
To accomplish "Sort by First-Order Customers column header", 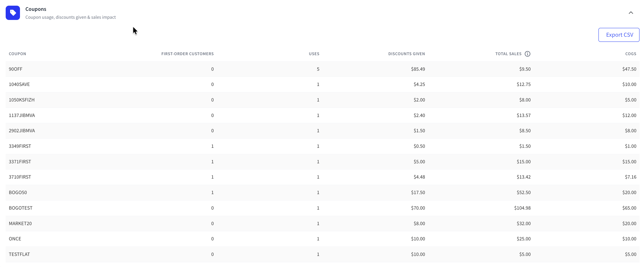I will pyautogui.click(x=187, y=54).
